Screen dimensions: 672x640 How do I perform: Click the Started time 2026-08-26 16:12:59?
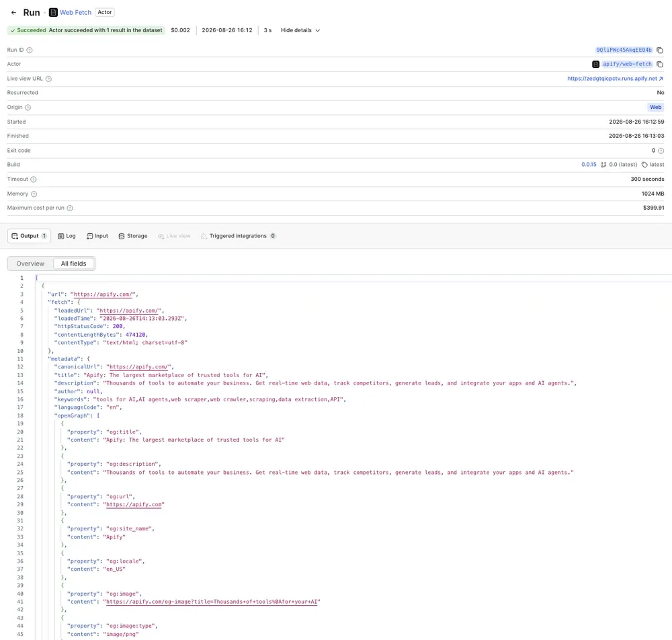(636, 122)
